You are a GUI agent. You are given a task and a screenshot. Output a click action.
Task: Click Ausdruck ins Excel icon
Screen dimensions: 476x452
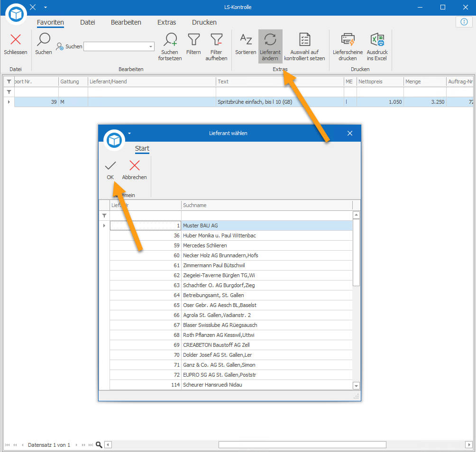[377, 39]
